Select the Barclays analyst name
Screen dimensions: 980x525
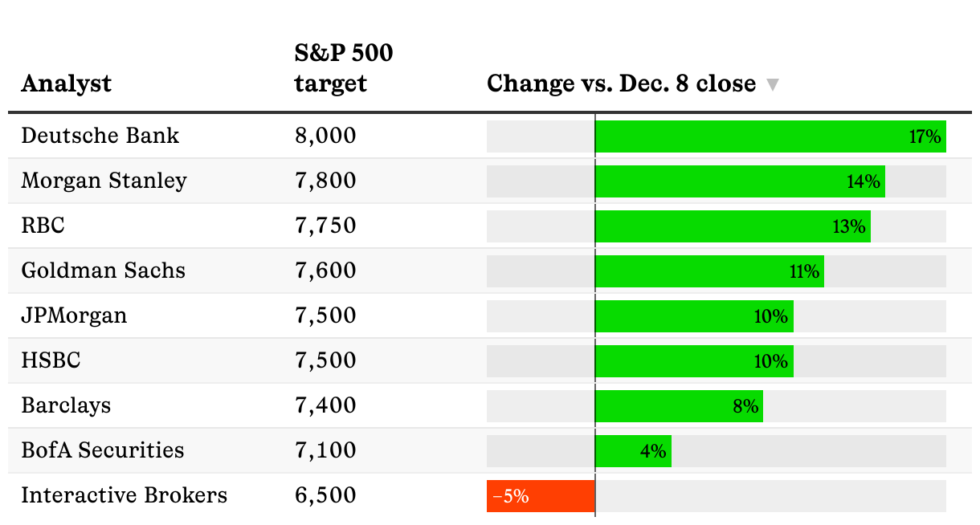point(66,405)
